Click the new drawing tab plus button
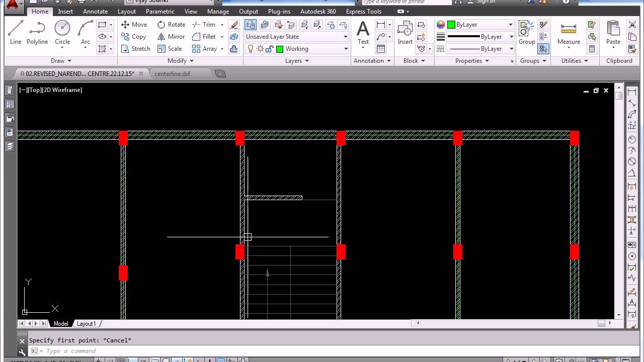 tap(220, 73)
